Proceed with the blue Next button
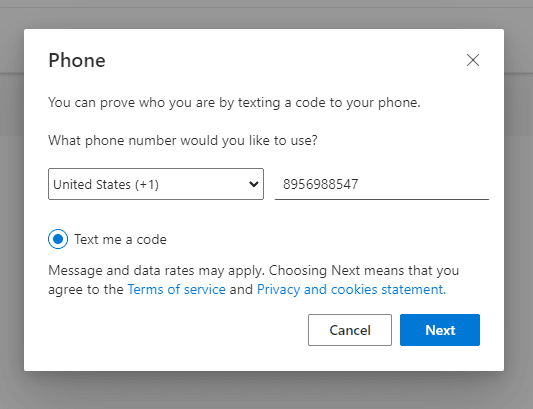The height and width of the screenshot is (409, 533). (x=440, y=330)
